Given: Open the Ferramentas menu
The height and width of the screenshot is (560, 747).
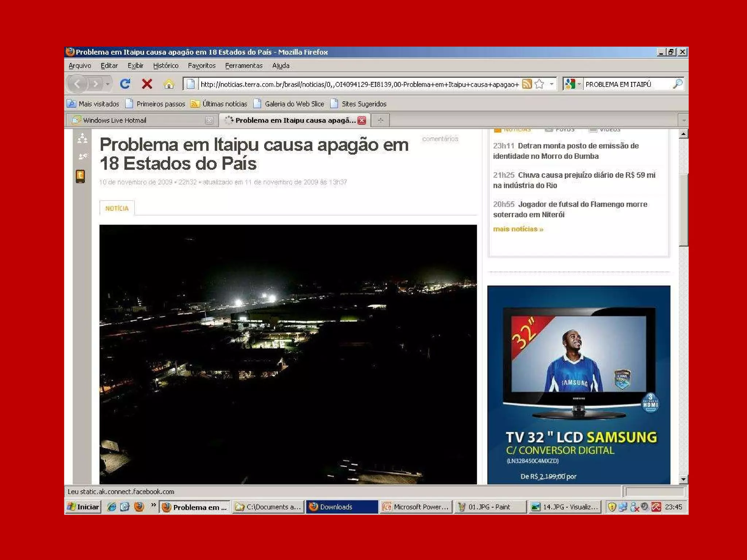Looking at the screenshot, I should point(244,66).
